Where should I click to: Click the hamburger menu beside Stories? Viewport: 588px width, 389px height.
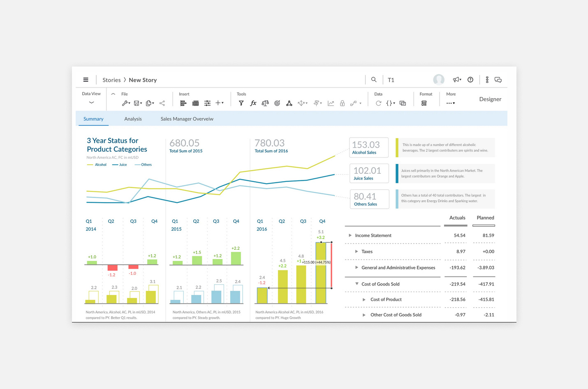pyautogui.click(x=86, y=79)
